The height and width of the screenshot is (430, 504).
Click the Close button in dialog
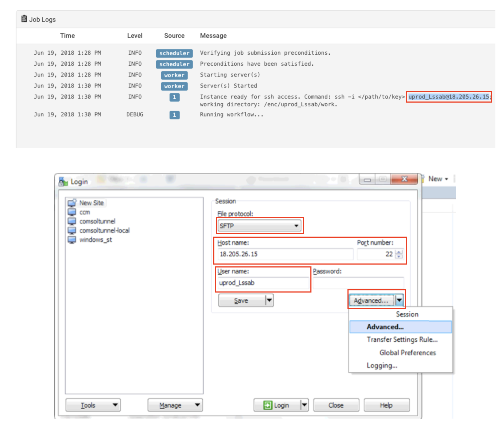(336, 405)
